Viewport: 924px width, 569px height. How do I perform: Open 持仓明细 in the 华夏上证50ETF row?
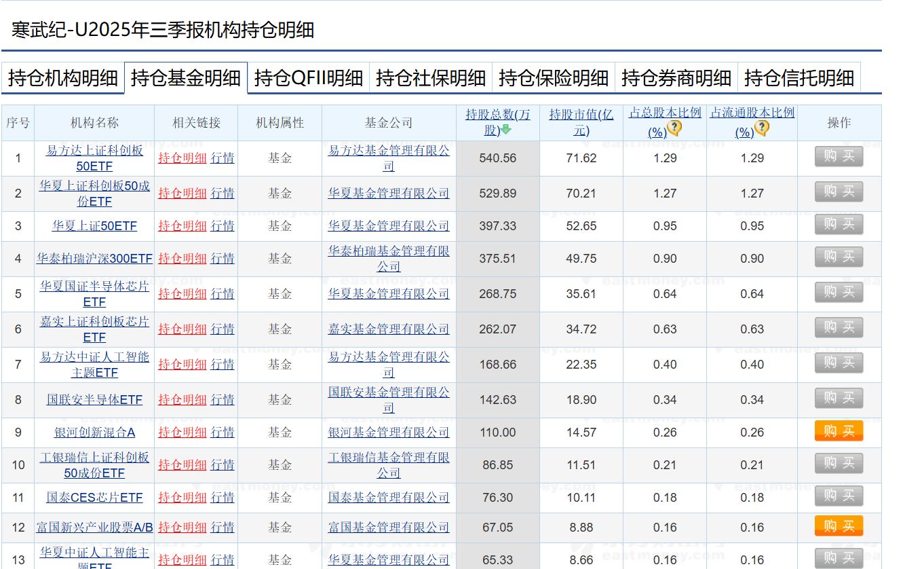tap(182, 226)
